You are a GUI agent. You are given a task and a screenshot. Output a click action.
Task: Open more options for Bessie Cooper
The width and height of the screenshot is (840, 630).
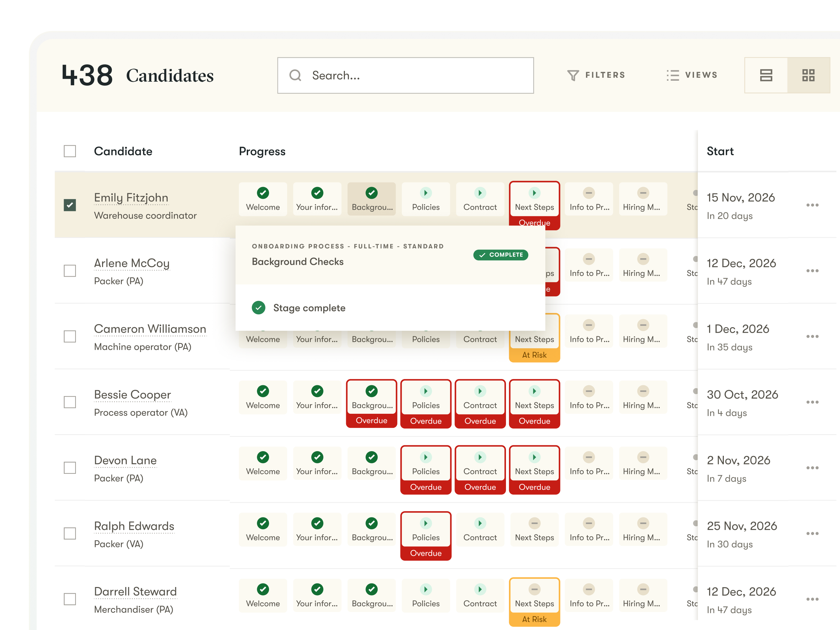tap(812, 402)
